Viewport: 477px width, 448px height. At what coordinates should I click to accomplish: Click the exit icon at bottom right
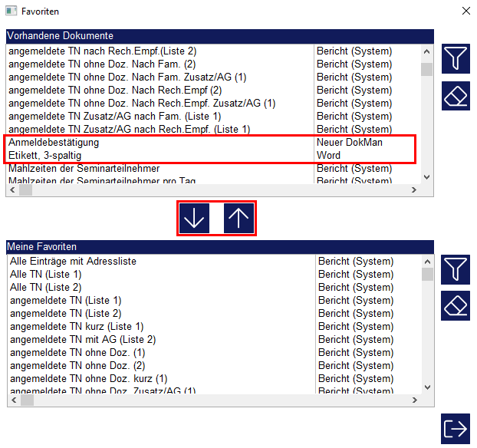(456, 429)
